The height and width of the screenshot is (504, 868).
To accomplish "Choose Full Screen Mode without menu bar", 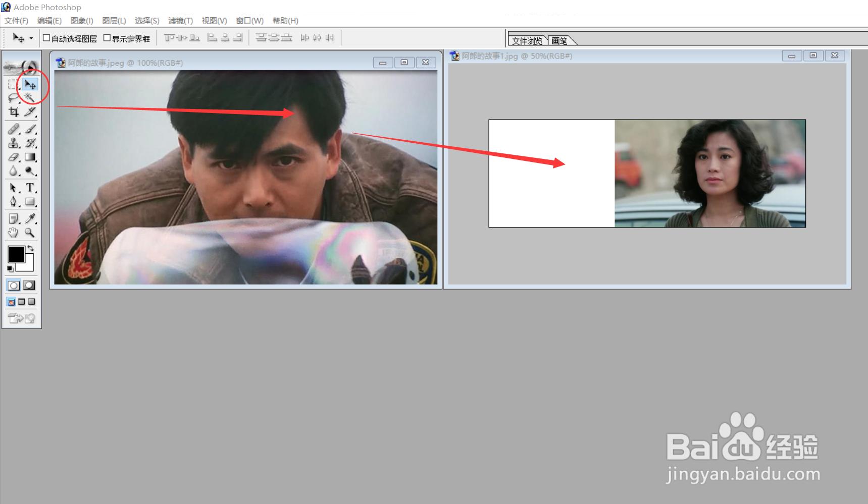I will click(x=31, y=302).
